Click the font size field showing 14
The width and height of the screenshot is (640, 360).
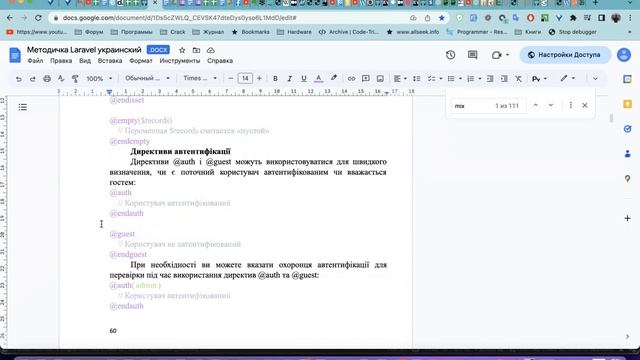coord(245,78)
